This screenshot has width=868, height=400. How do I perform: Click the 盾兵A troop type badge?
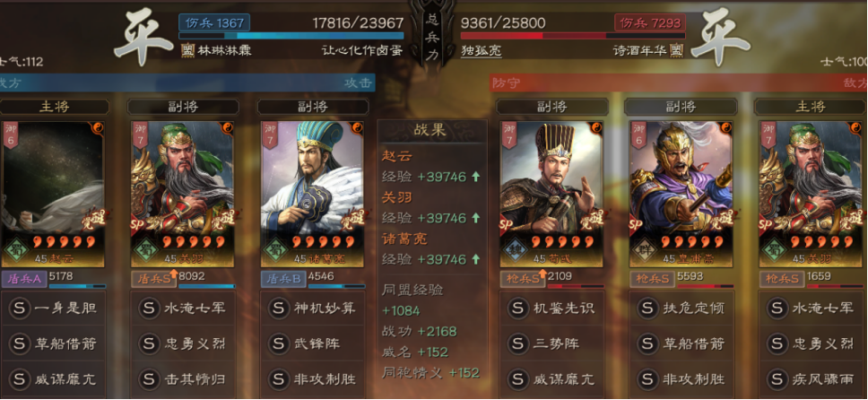(x=23, y=279)
